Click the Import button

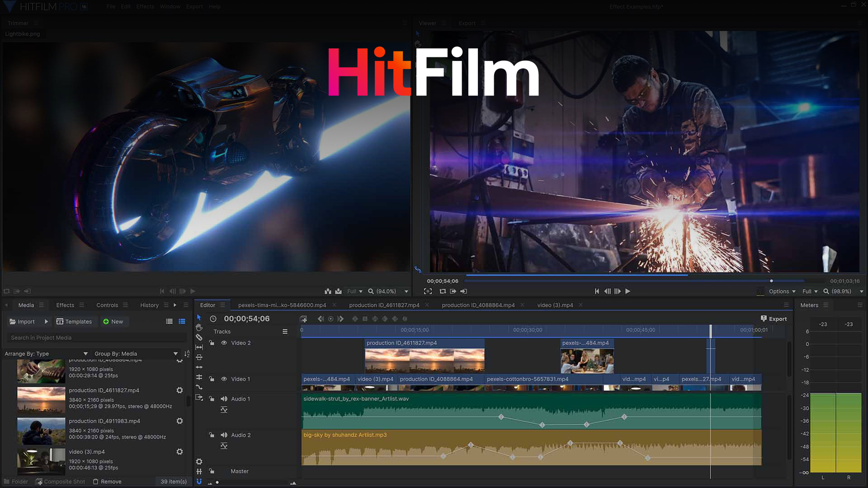tap(22, 321)
